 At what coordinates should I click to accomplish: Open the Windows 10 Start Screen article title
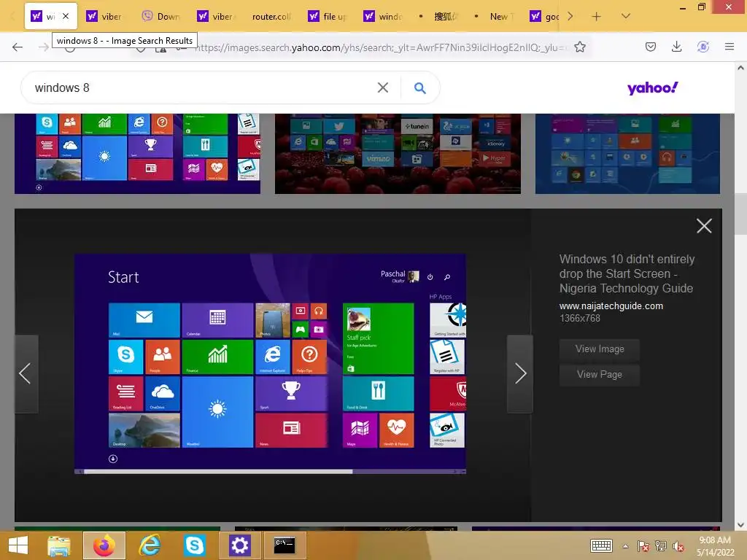pyautogui.click(x=627, y=274)
